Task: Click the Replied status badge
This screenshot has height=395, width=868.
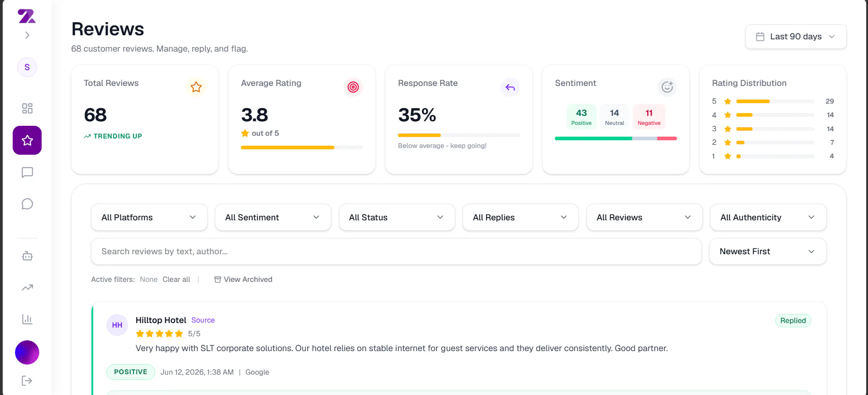Action: 793,320
